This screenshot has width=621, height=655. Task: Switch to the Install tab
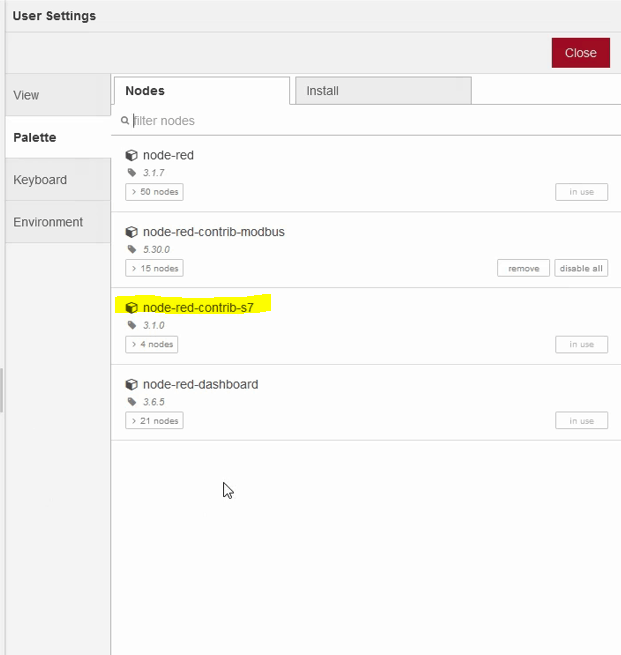click(382, 91)
